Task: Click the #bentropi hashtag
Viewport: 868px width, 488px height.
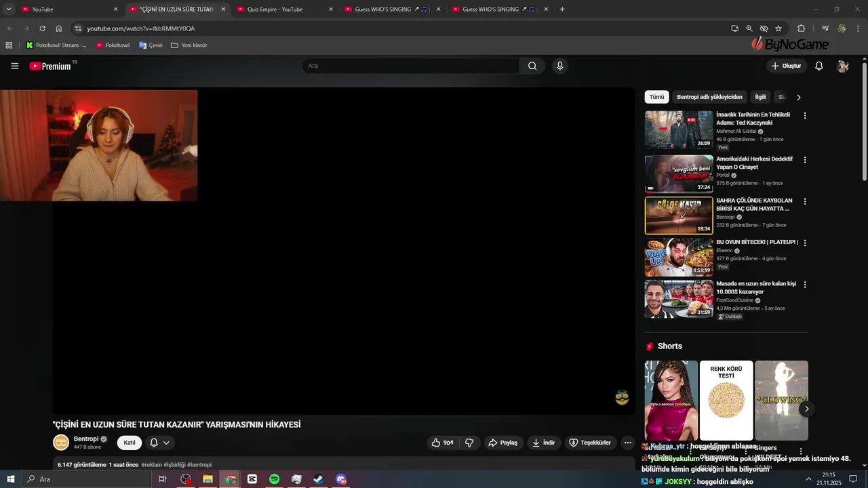Action: pos(199,465)
